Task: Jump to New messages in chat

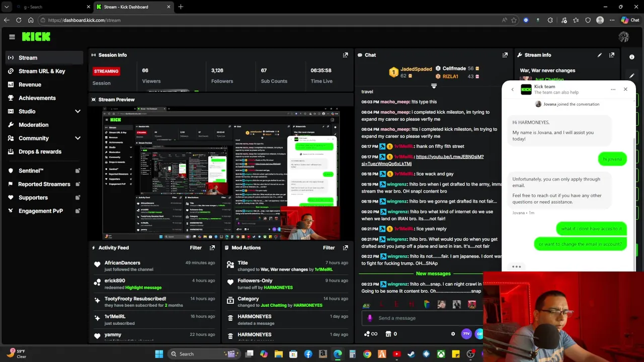Action: click(433, 274)
